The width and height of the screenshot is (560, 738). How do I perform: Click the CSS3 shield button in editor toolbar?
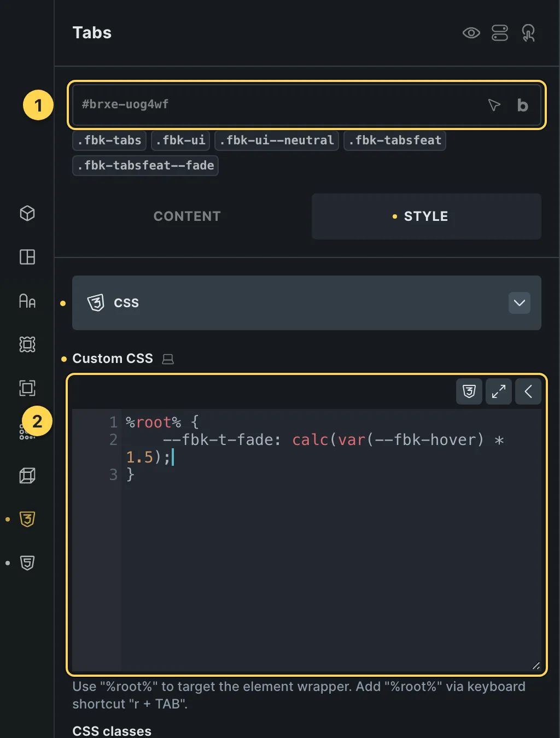point(469,391)
